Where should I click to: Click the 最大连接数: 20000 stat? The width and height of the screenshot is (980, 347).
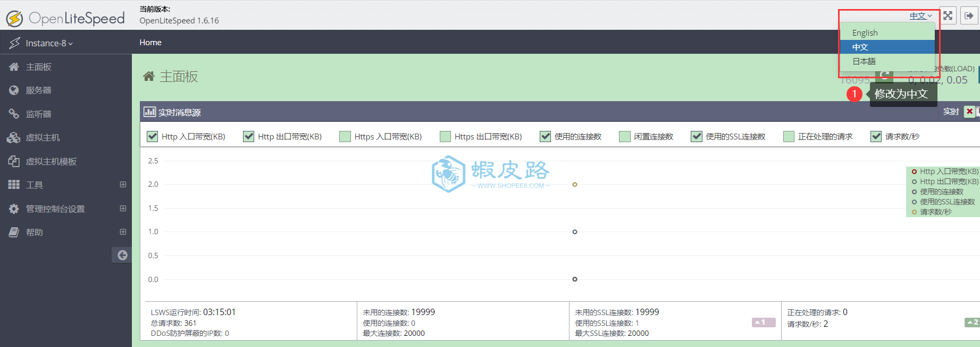pyautogui.click(x=393, y=333)
